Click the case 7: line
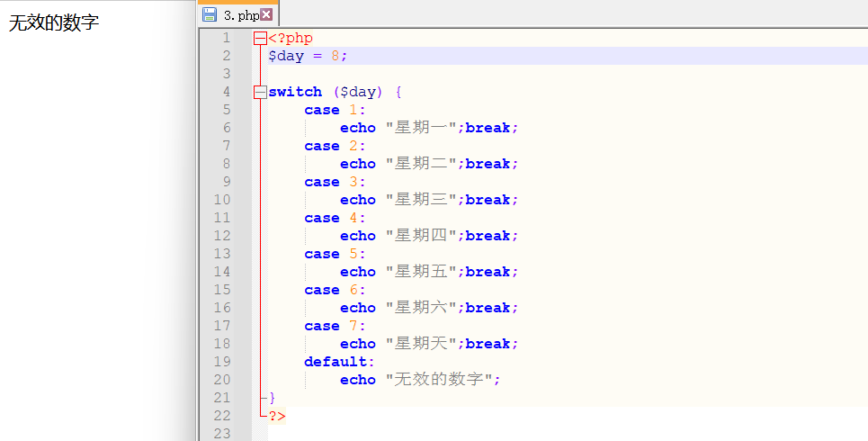This screenshot has width=868, height=441. 335,327
